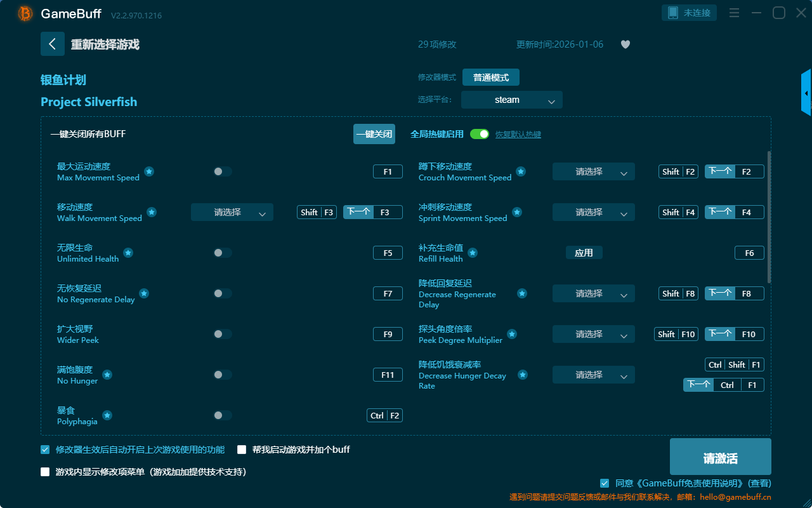Open the steam platform dropdown
This screenshot has height=508, width=812.
[x=511, y=100]
